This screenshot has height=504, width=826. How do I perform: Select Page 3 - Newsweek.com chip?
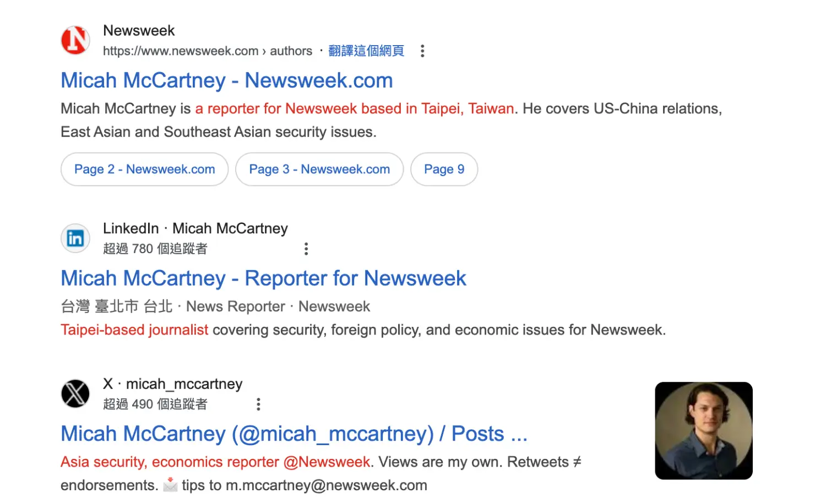319,169
